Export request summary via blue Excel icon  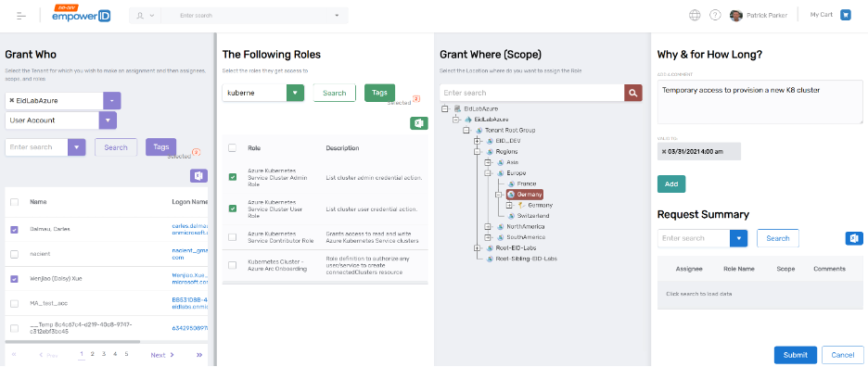pos(854,238)
